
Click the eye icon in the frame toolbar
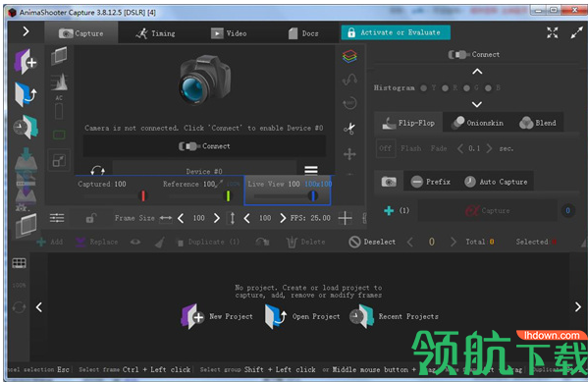click(x=135, y=242)
